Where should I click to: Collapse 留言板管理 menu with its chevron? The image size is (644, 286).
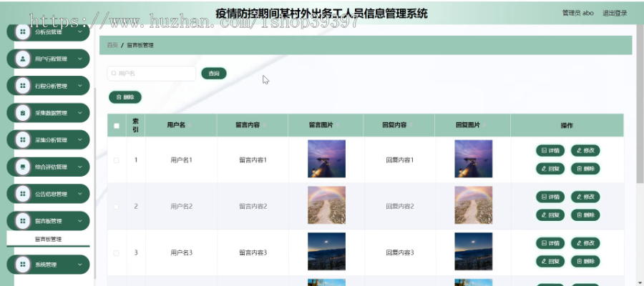click(80, 221)
